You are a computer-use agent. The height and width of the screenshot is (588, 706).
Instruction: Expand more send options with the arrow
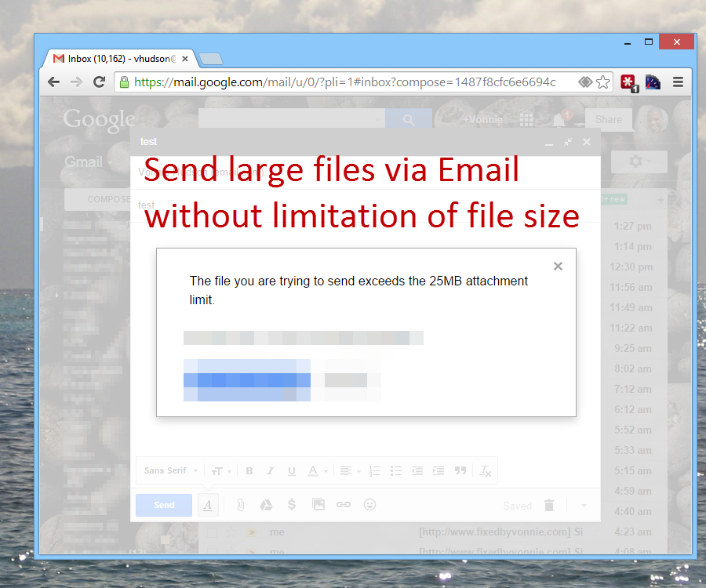[584, 505]
